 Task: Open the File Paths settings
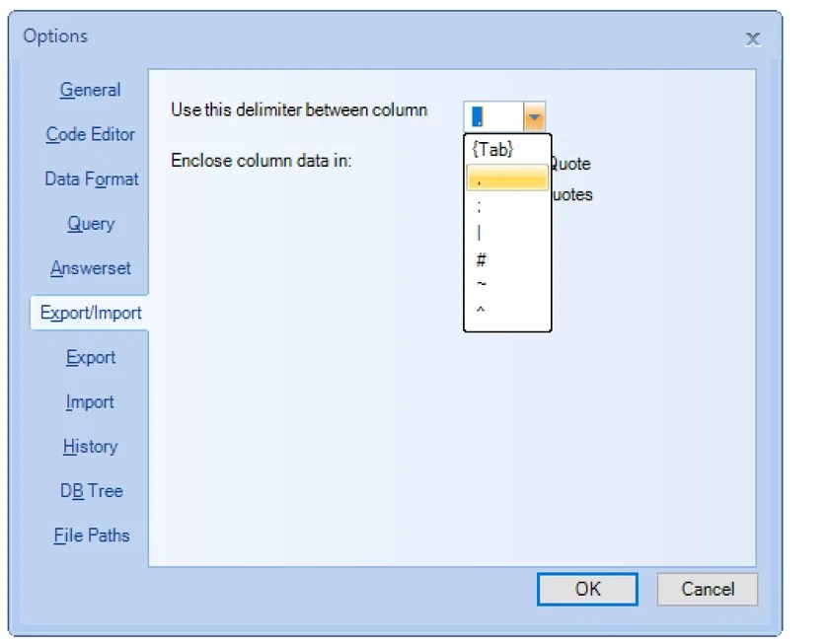point(90,535)
